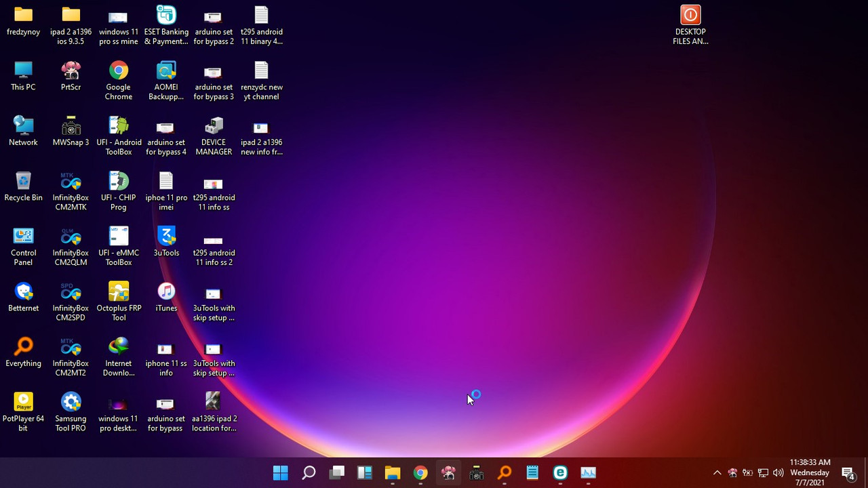Open notification center with 4 badge

click(x=848, y=473)
